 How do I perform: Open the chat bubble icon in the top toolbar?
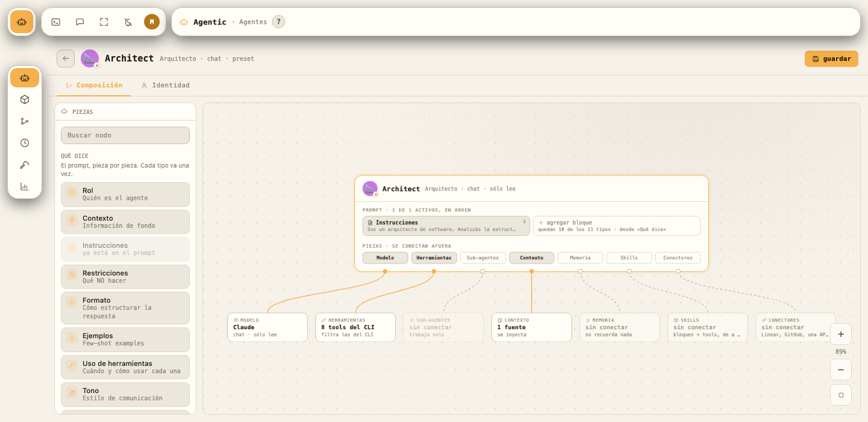tap(80, 22)
